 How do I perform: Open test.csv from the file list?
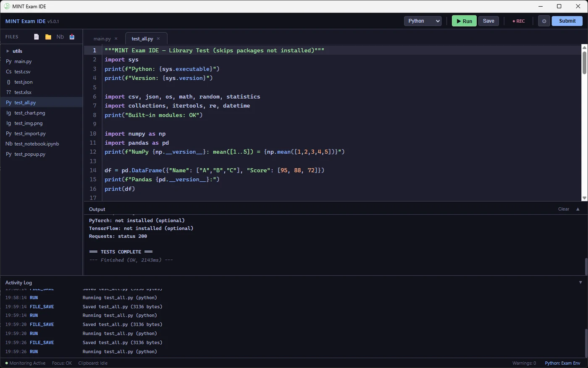click(x=41, y=72)
